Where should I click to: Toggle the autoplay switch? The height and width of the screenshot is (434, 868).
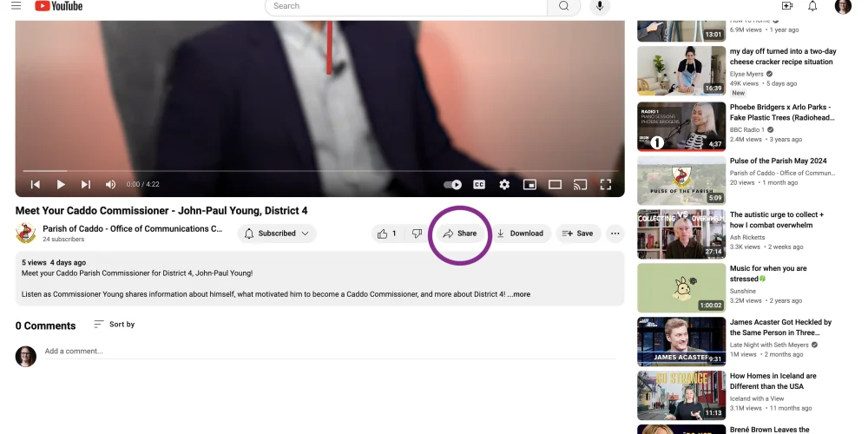pos(453,184)
